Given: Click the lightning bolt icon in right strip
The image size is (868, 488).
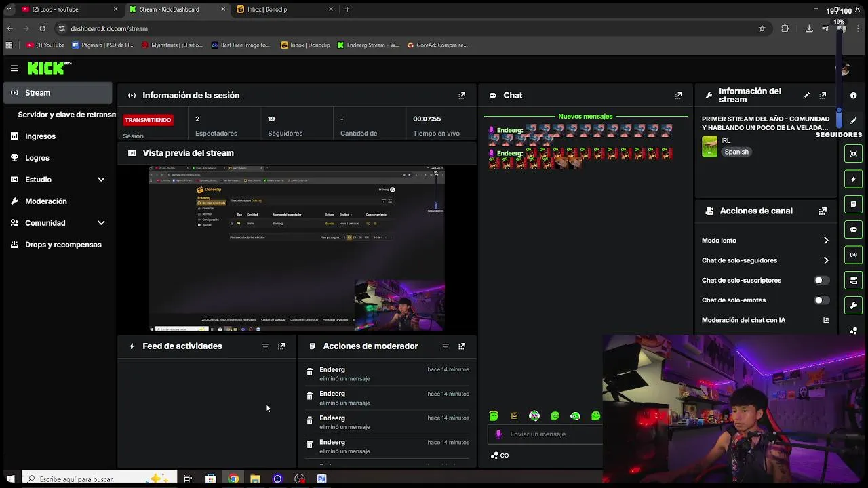Looking at the screenshot, I should (x=853, y=179).
